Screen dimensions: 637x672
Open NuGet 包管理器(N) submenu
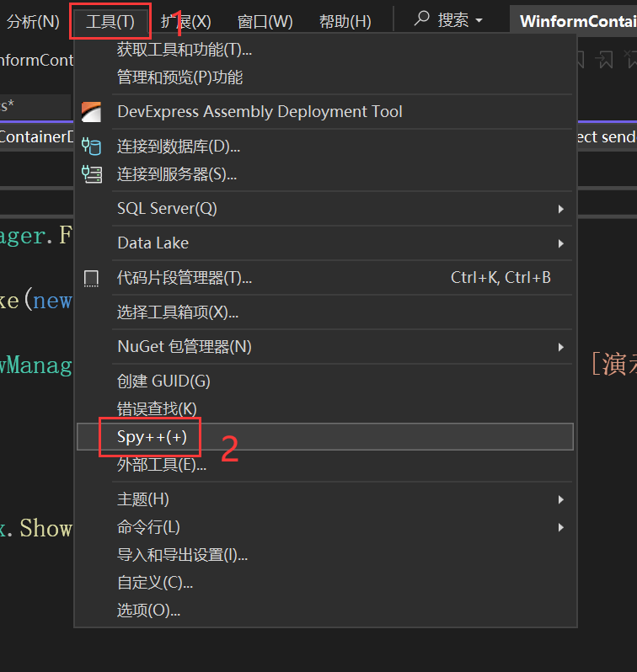tap(325, 347)
